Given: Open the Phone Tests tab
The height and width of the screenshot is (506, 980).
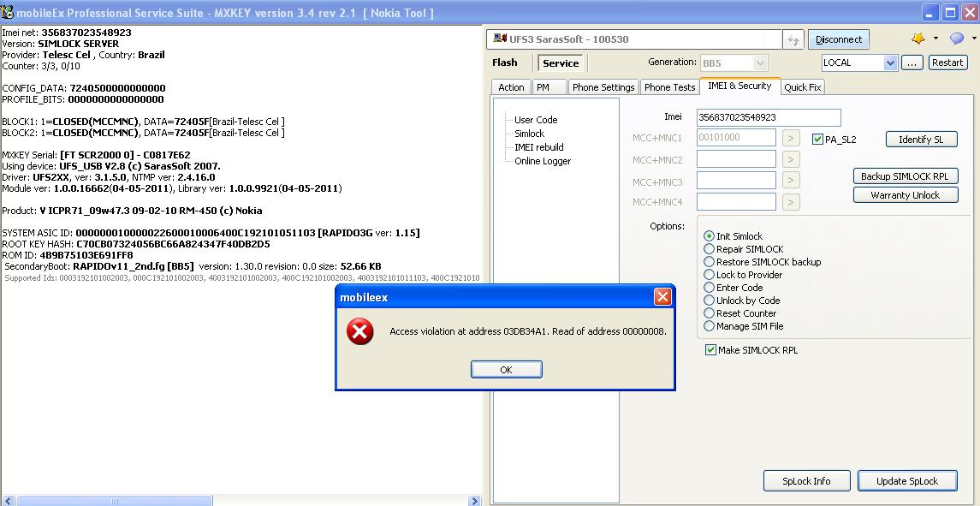Looking at the screenshot, I should [x=669, y=87].
